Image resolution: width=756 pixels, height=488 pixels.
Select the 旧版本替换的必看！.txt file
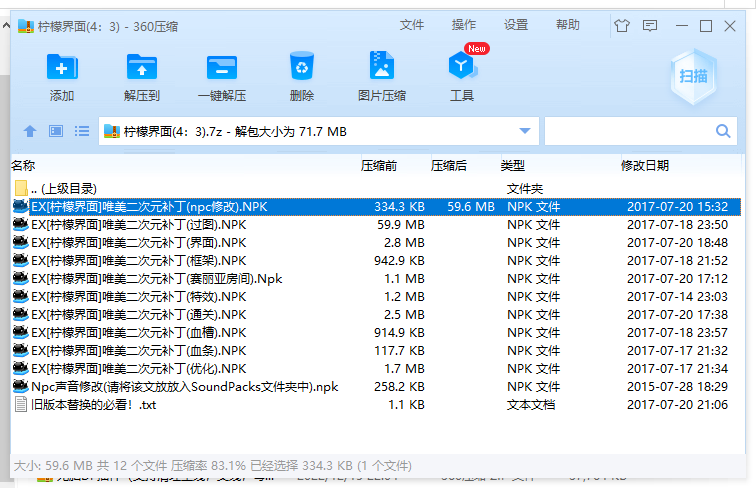(93, 405)
